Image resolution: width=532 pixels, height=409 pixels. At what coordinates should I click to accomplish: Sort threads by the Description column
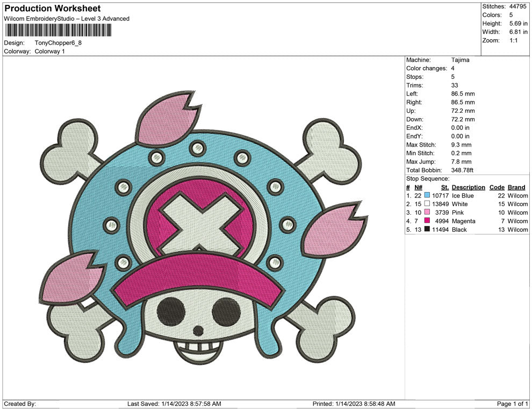pyautogui.click(x=468, y=187)
